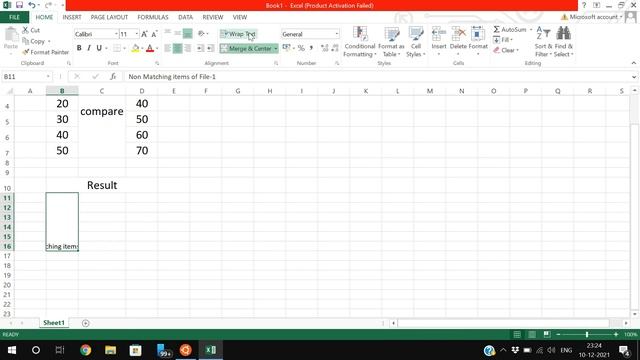Open the font size dropdown
This screenshot has height=360, width=640.
point(136,34)
